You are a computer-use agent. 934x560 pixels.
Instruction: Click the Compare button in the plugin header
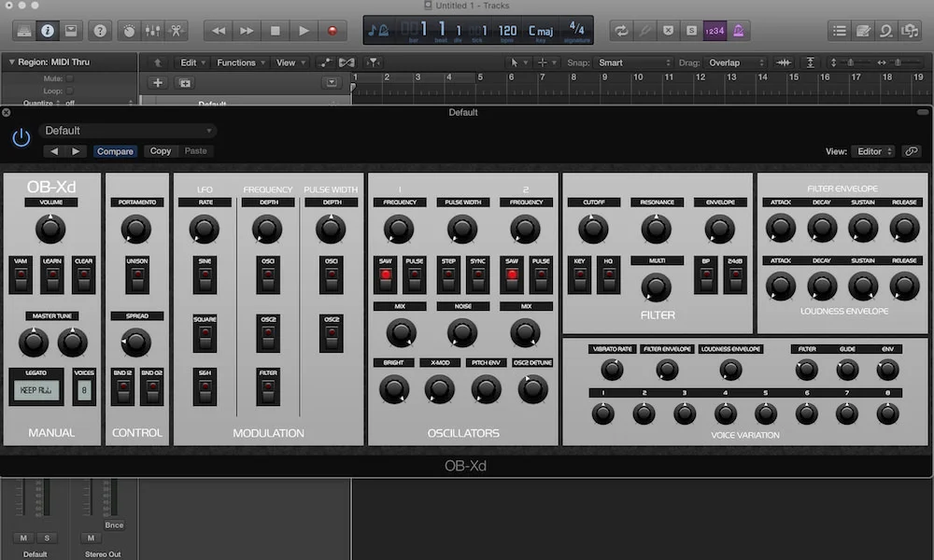point(115,150)
